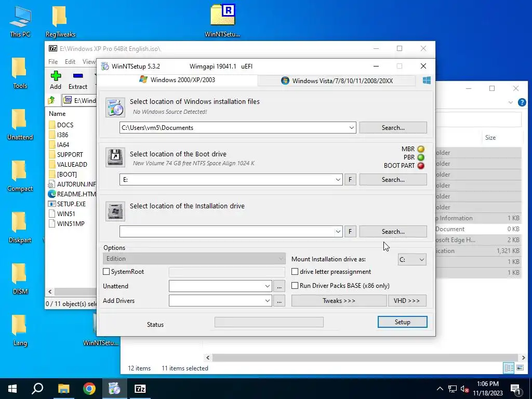
Task: Click the Windows installation files CD icon
Action: point(115,107)
